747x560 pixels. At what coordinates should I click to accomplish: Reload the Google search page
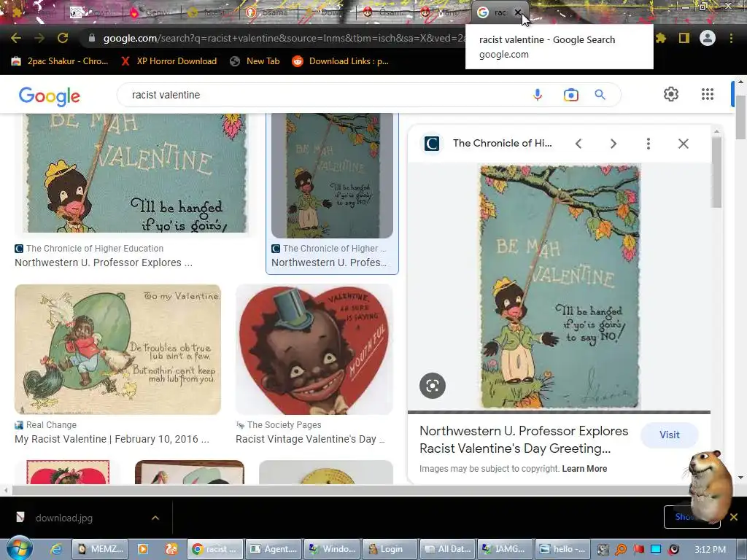(63, 38)
